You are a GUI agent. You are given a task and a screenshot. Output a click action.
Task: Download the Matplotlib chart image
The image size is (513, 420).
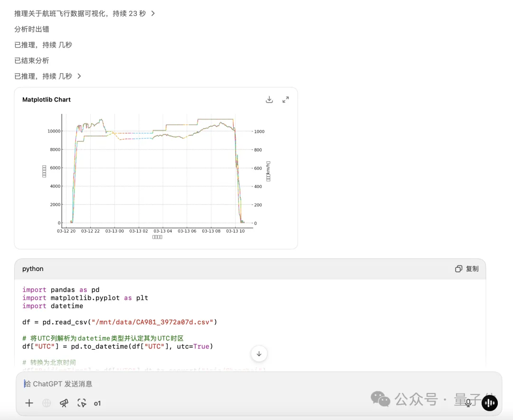click(x=269, y=100)
